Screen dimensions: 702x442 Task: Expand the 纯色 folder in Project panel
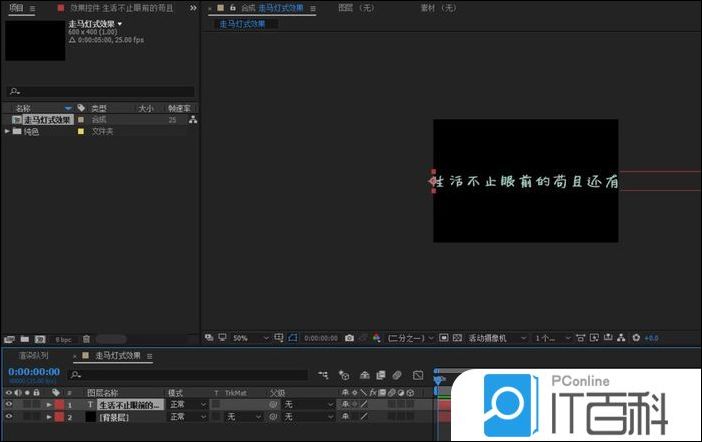coord(8,131)
